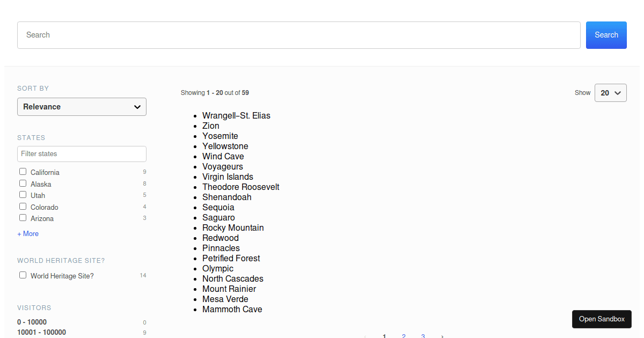Select the 10001 - 100000 visitors range
The image size is (644, 338).
coord(41,332)
